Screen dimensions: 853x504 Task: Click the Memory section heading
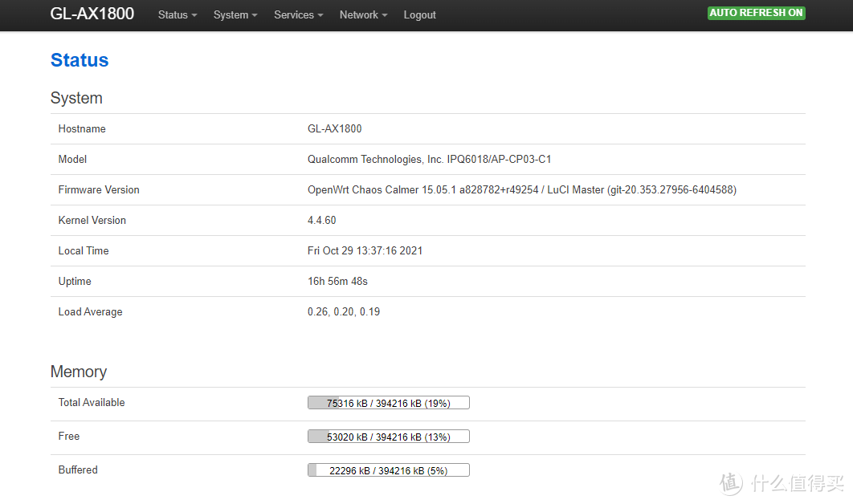click(x=78, y=372)
